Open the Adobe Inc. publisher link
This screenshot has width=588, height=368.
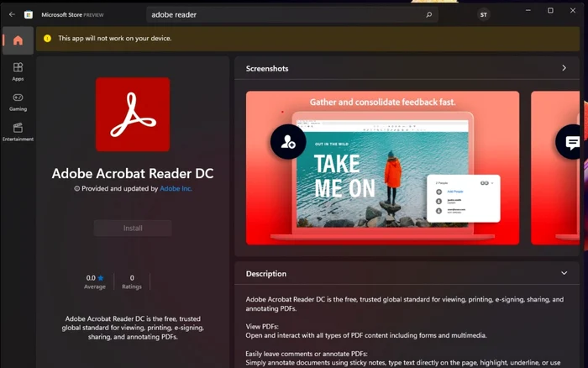176,189
